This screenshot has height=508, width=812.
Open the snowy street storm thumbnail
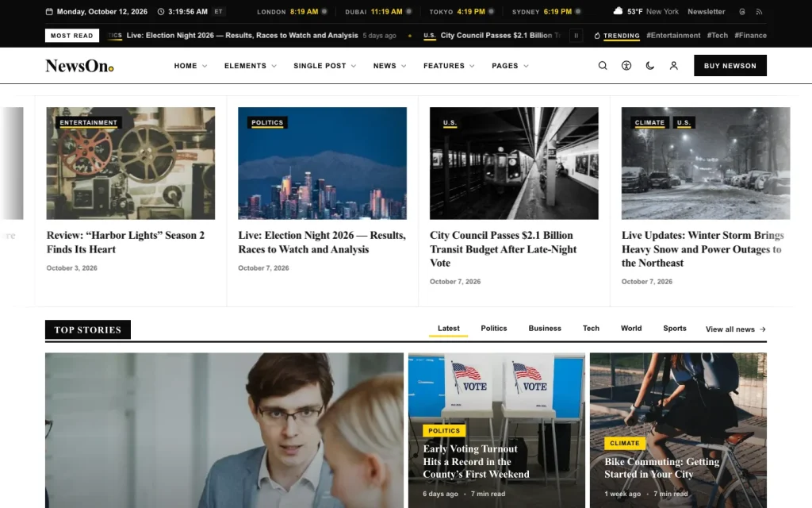tap(706, 164)
